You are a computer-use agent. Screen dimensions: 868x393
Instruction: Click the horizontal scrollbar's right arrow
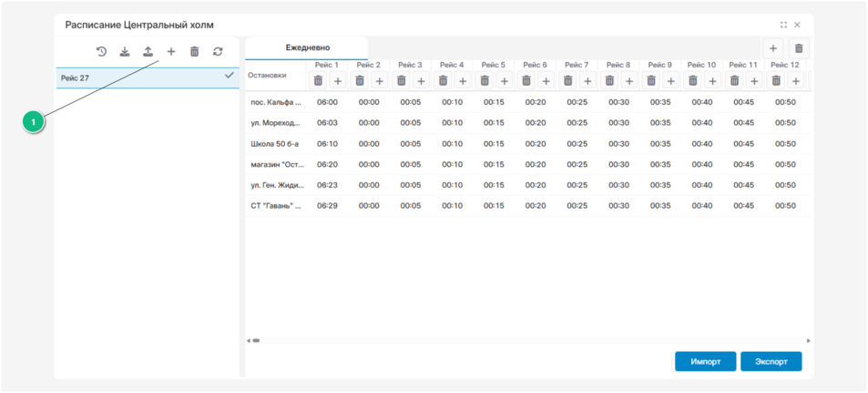pyautogui.click(x=808, y=341)
